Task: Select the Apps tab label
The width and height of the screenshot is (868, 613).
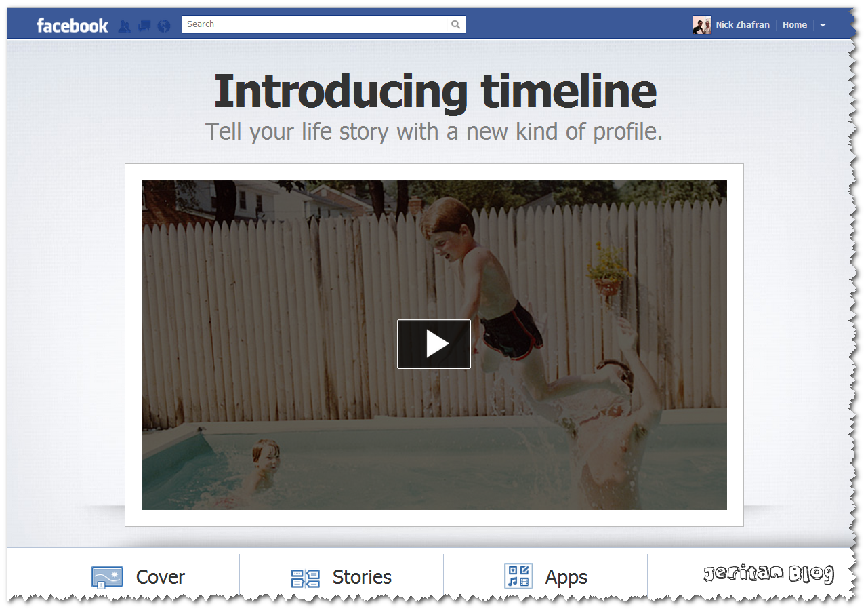Action: coord(566,578)
